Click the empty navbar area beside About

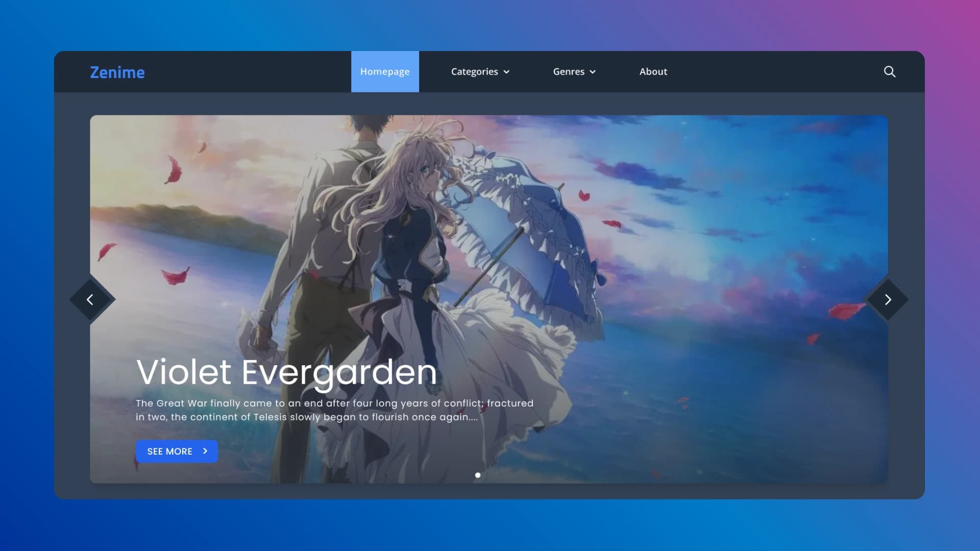766,72
